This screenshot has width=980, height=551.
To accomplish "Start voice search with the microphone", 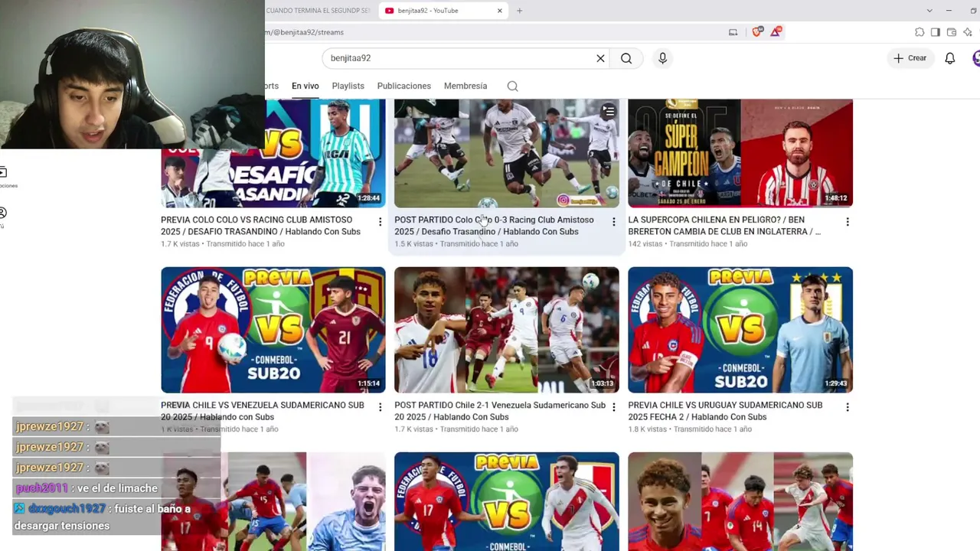I will pyautogui.click(x=663, y=58).
